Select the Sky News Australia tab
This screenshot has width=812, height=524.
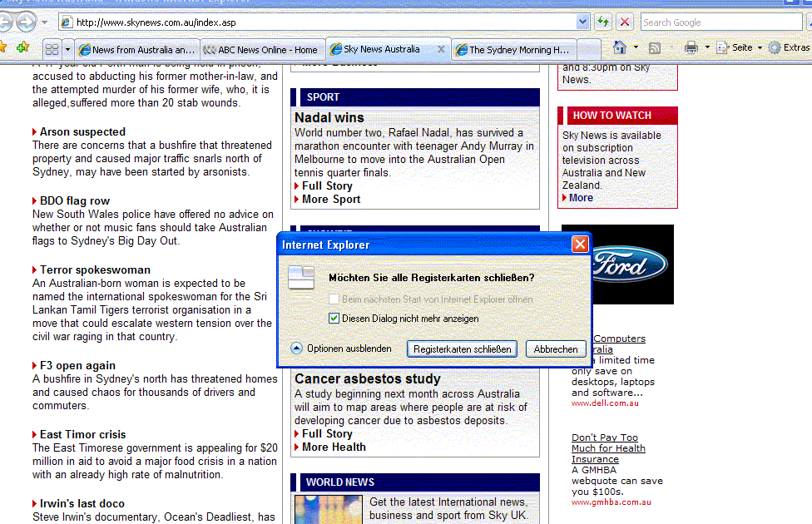point(381,49)
